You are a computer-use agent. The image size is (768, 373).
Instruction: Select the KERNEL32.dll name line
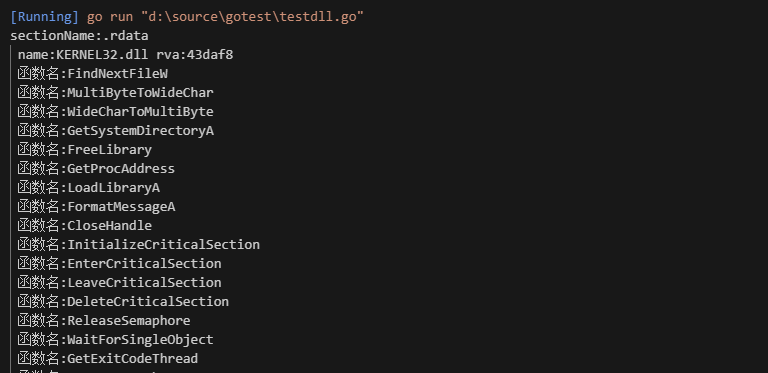[125, 55]
